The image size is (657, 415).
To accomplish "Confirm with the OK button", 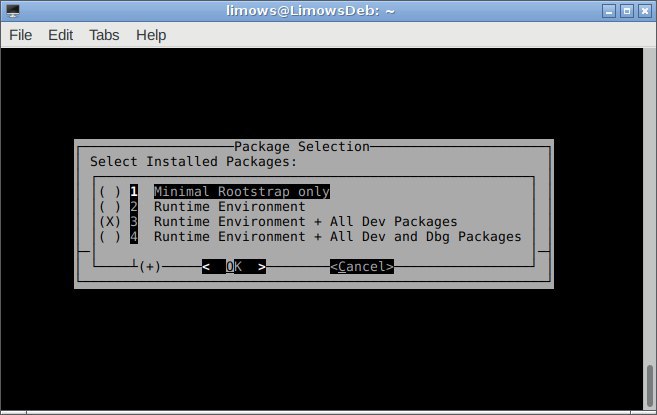I will pyautogui.click(x=234, y=267).
